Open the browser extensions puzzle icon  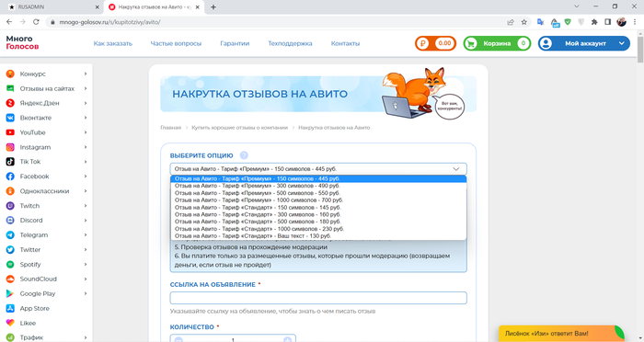point(594,22)
